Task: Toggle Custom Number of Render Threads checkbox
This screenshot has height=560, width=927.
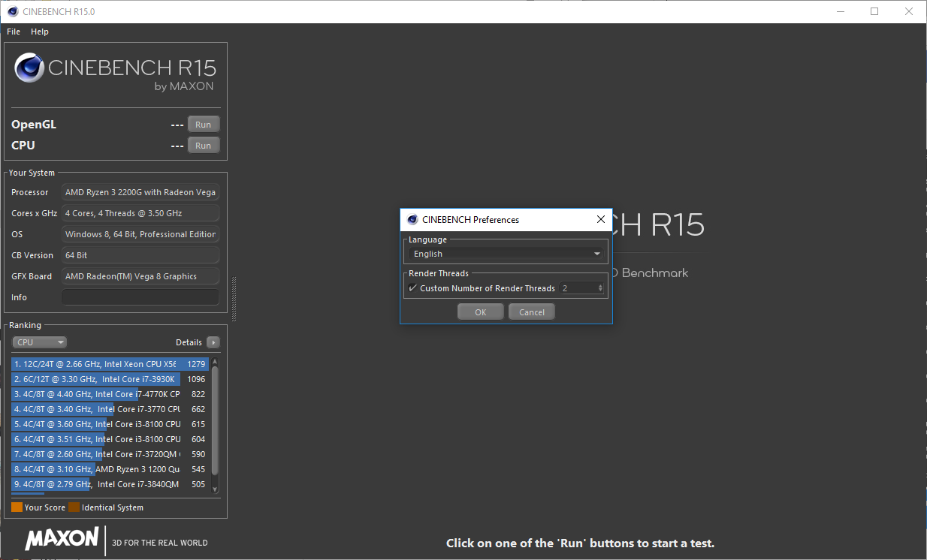Action: coord(412,288)
